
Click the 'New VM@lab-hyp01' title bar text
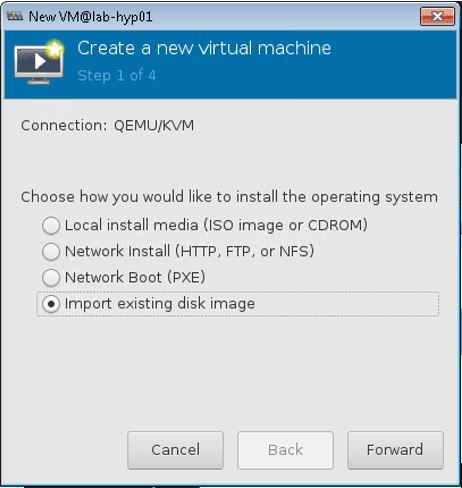[90, 16]
